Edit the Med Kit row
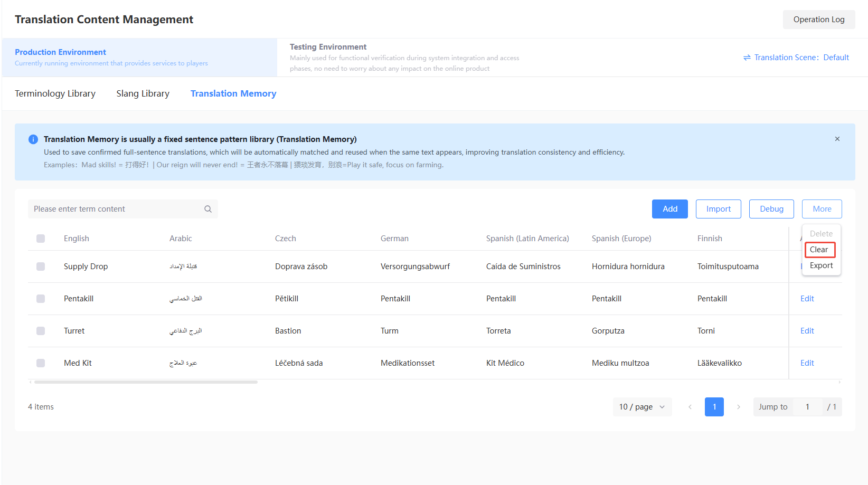Image resolution: width=868 pixels, height=485 pixels. pos(807,363)
